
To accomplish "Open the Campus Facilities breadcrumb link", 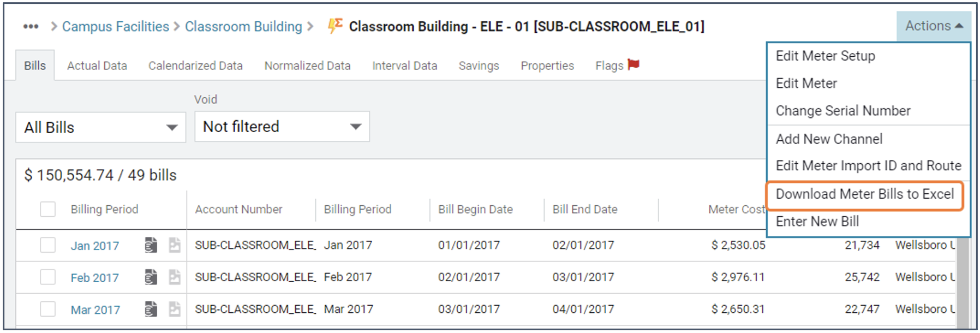I will (115, 26).
